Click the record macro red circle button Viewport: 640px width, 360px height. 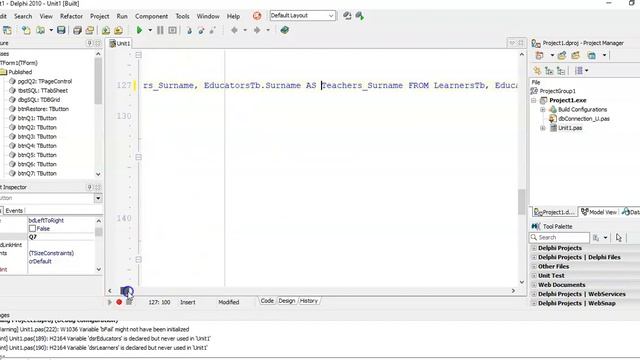click(119, 302)
